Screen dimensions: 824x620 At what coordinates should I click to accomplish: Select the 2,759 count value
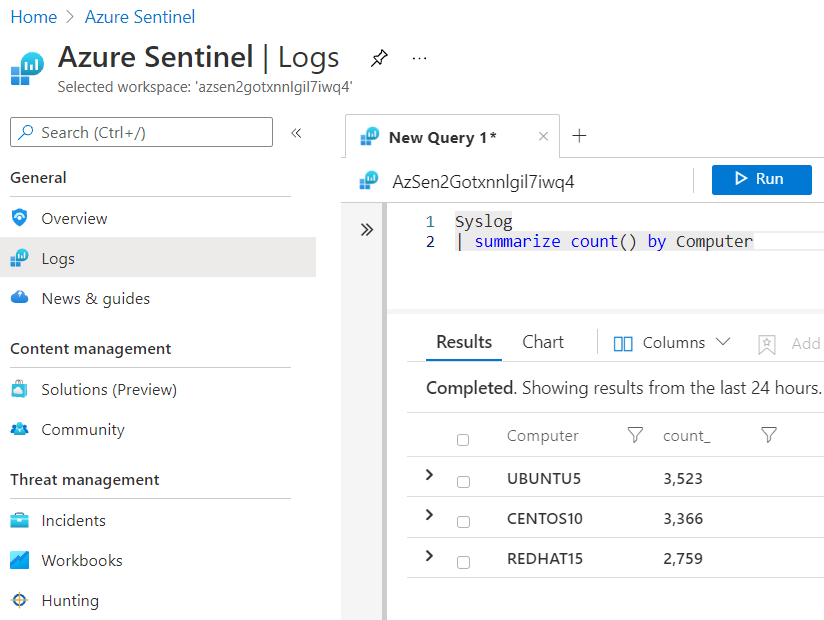click(x=683, y=559)
